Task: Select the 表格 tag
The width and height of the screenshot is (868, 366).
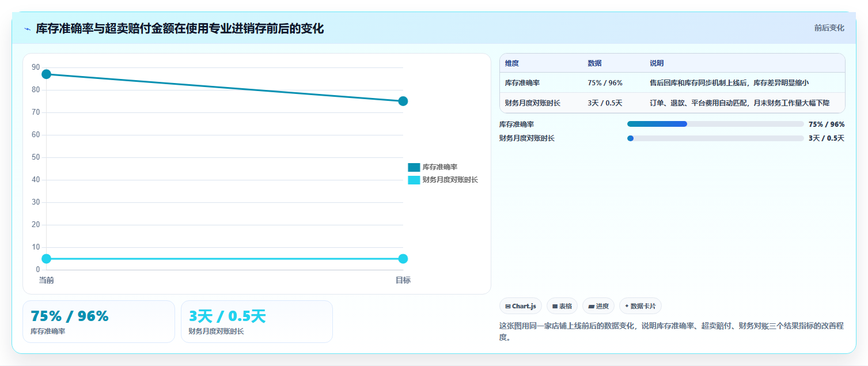Action: [562, 306]
